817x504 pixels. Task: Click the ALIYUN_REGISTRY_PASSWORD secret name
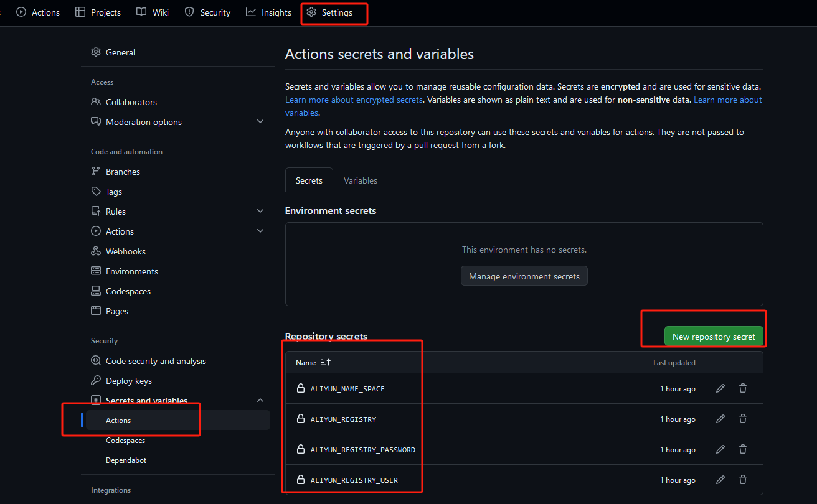pyautogui.click(x=363, y=450)
